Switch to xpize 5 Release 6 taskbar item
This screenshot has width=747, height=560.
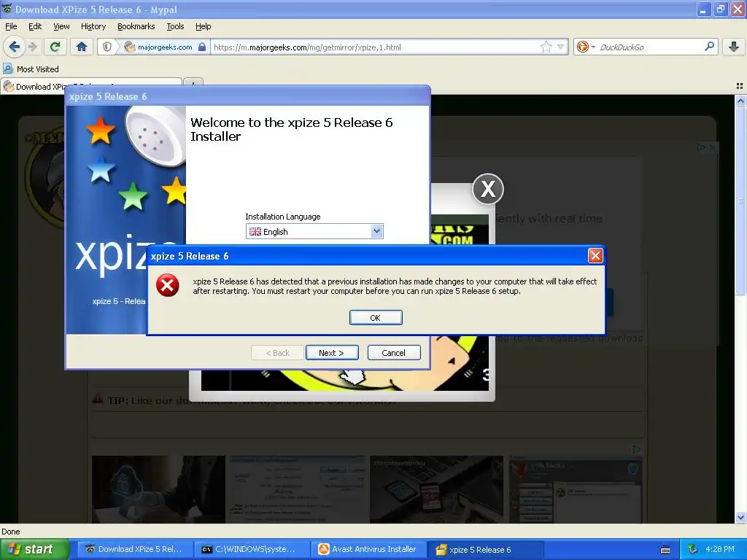point(485,550)
